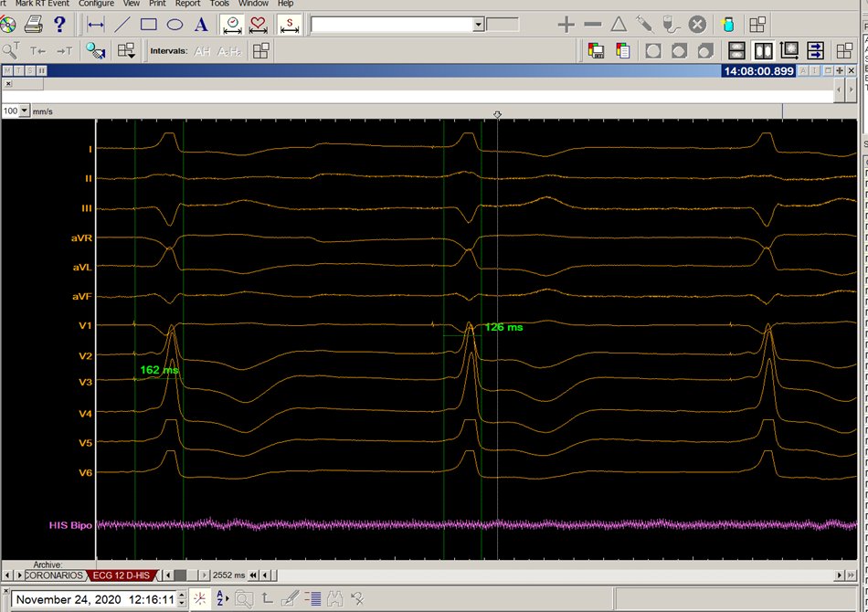Select the ellipse annotation tool
Viewport: 868px width, 612px height.
[175, 25]
